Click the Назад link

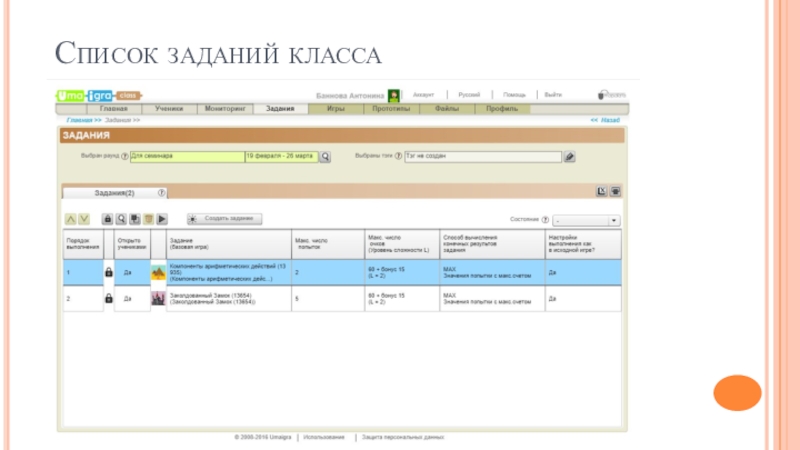click(x=605, y=120)
